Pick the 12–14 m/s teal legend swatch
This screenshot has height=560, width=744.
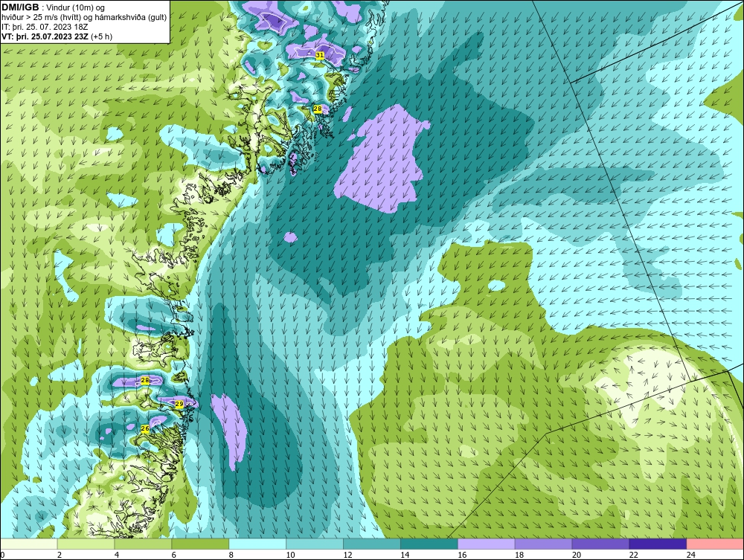pyautogui.click(x=372, y=544)
